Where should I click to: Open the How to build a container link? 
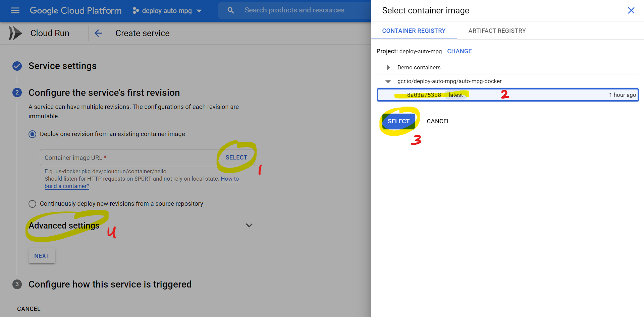pos(230,179)
